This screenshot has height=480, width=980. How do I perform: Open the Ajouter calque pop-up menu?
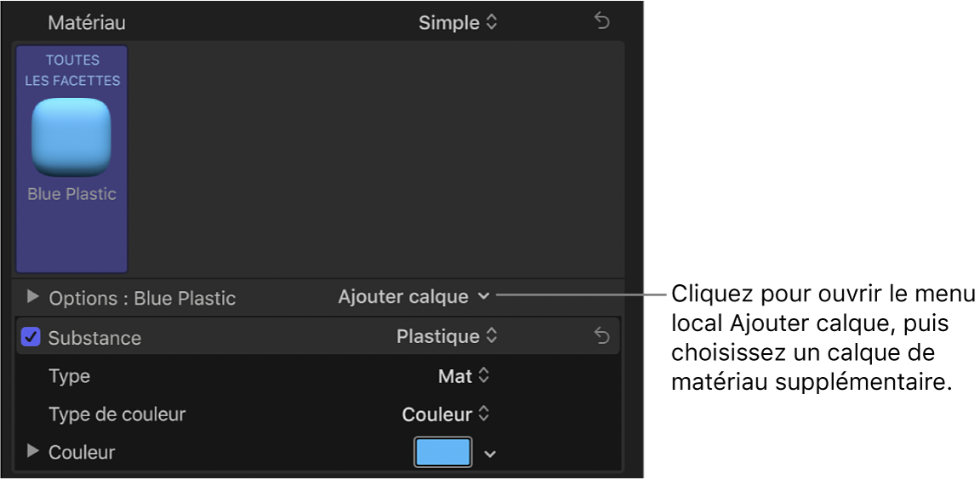pyautogui.click(x=413, y=296)
